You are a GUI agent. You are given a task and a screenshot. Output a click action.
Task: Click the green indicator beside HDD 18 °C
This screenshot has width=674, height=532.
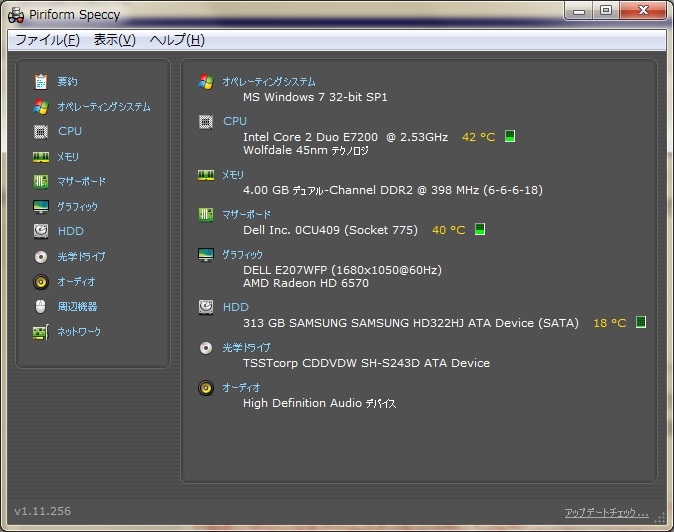[641, 322]
